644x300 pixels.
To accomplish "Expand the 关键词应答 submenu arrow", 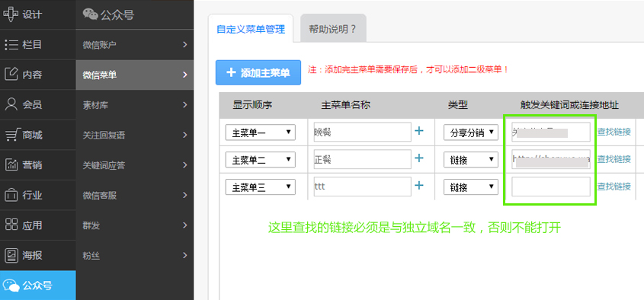I will 185,165.
